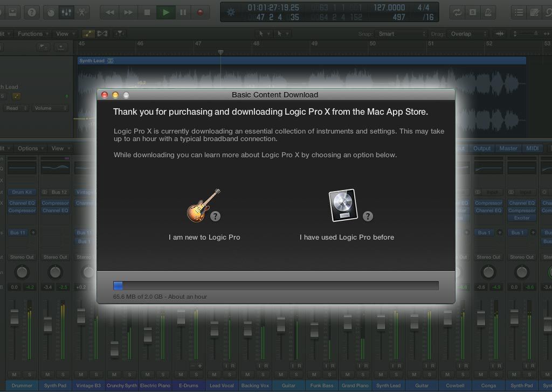Click the Logic Pro album icon

coord(343,205)
